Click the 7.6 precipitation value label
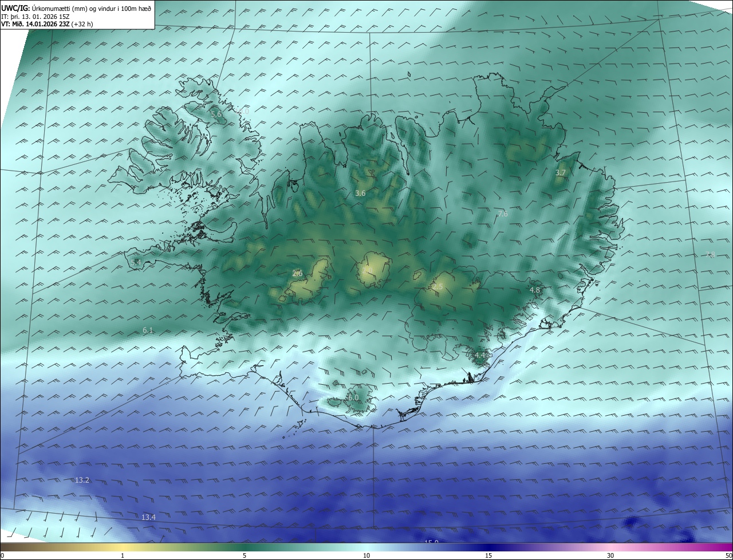 (502, 214)
